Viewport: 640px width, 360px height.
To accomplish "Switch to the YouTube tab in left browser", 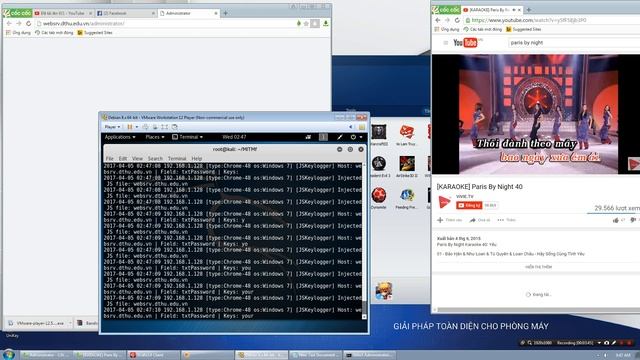I will pyautogui.click(x=63, y=13).
